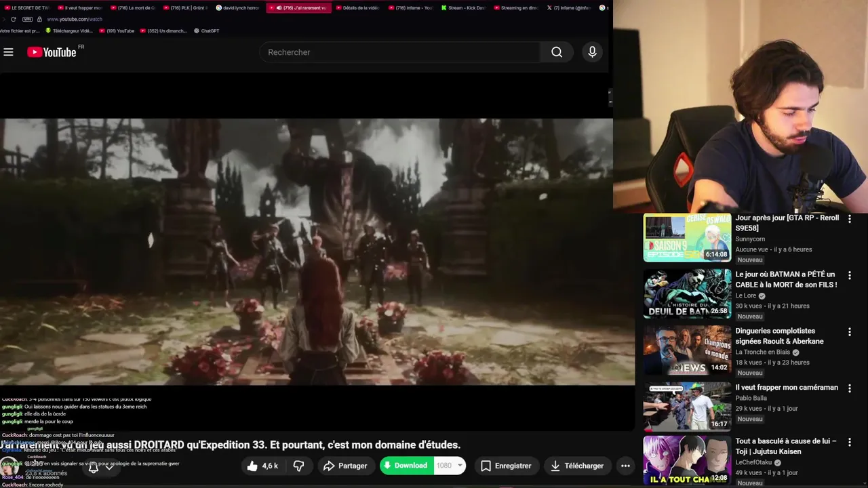Viewport: 868px width, 488px height.
Task: Click the green Download button
Action: tap(406, 466)
